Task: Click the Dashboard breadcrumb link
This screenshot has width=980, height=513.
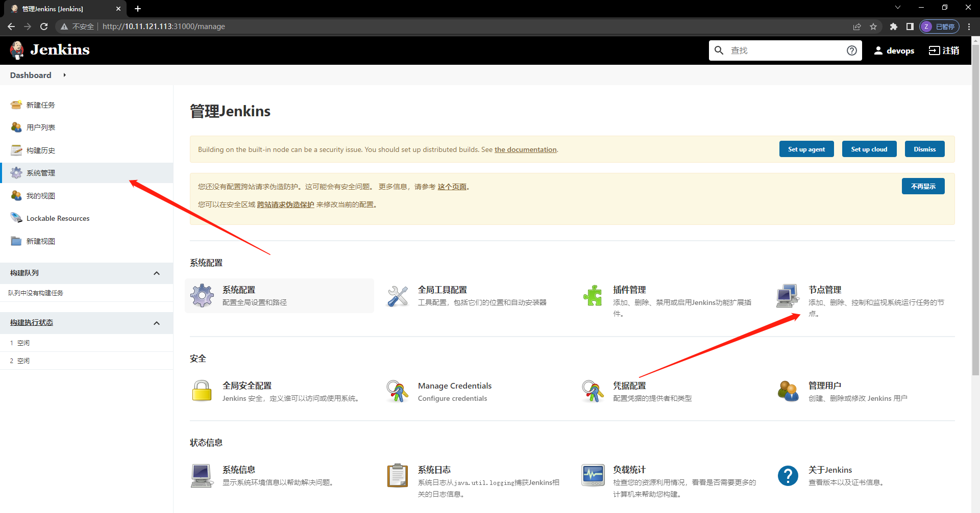Action: point(31,75)
